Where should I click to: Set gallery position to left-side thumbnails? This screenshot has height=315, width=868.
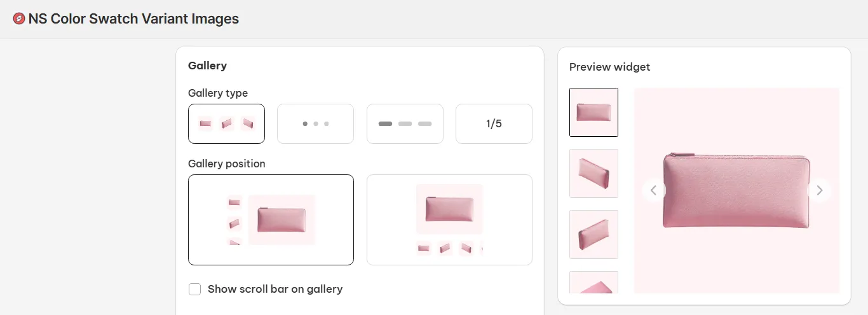(271, 220)
